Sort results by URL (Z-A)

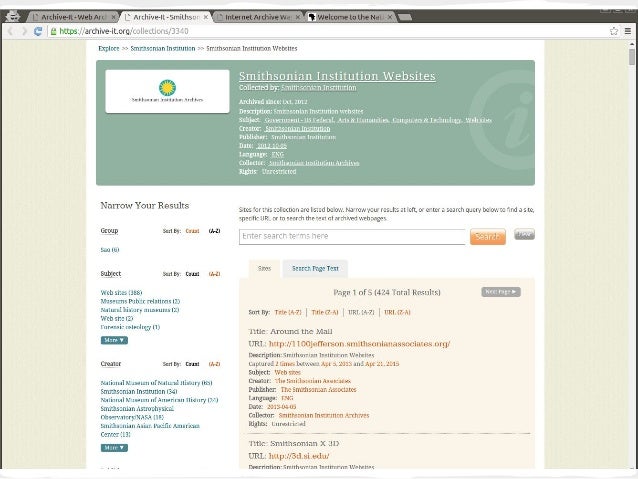tap(398, 312)
